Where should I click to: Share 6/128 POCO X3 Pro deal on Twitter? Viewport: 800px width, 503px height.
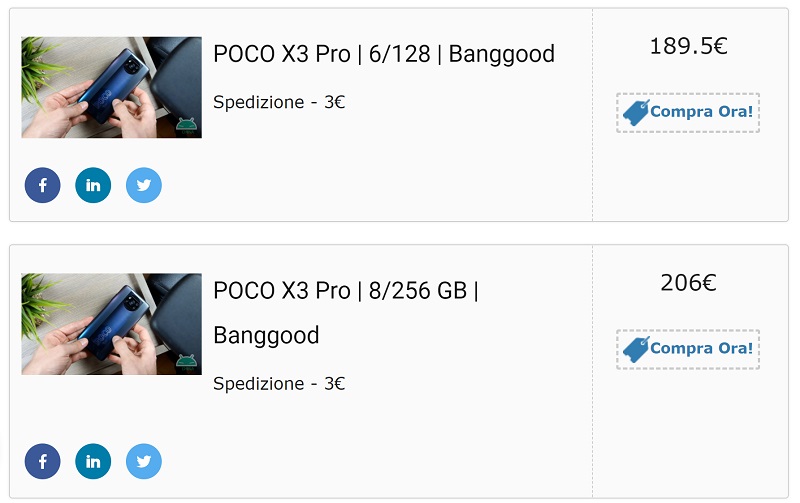click(144, 185)
